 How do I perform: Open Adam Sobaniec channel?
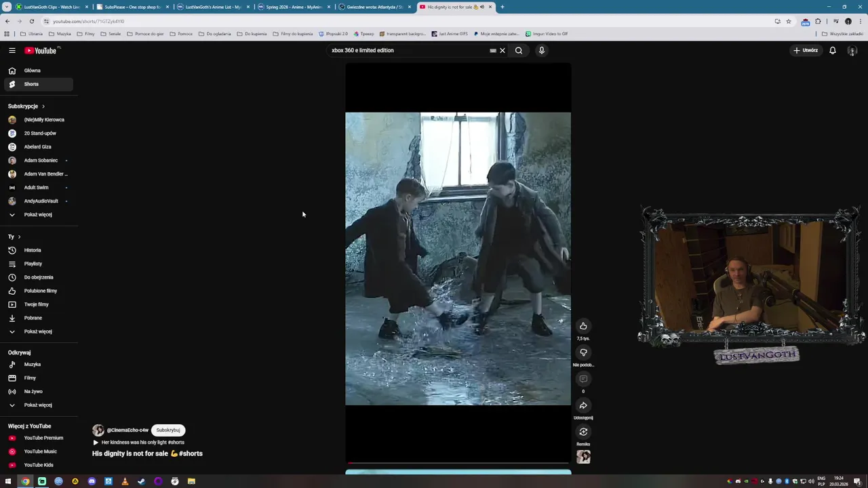(37, 160)
